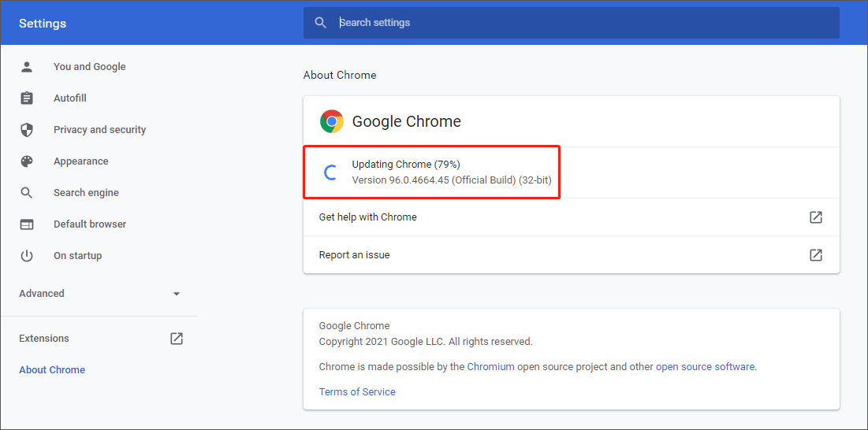Click the Privacy and security shield icon
868x430 pixels.
pyautogui.click(x=27, y=130)
